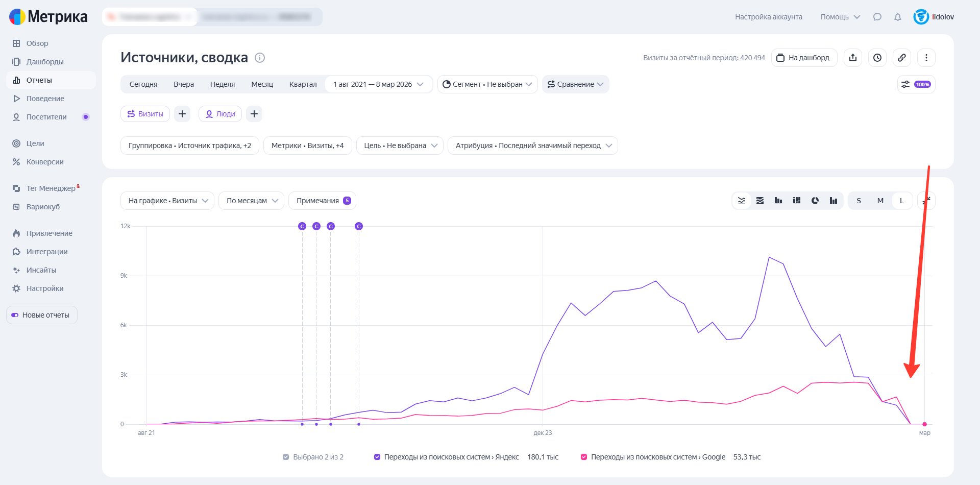Click the На дашборд button
Screen dimensions: 980x485
click(x=803, y=58)
